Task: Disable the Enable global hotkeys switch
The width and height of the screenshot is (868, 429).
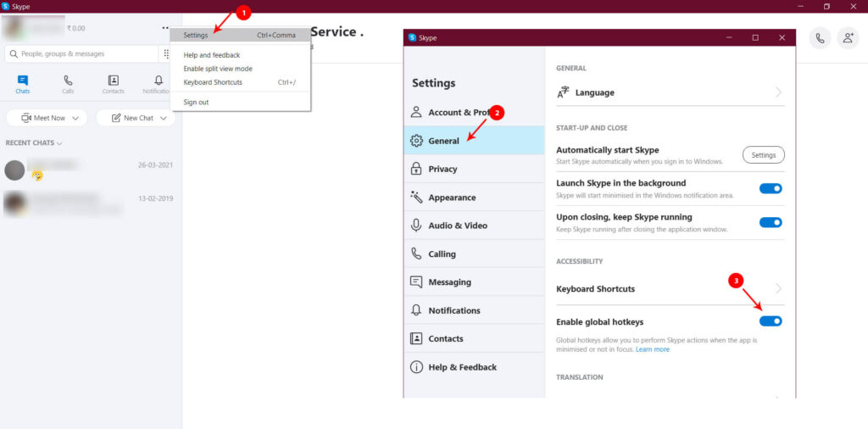Action: (771, 321)
